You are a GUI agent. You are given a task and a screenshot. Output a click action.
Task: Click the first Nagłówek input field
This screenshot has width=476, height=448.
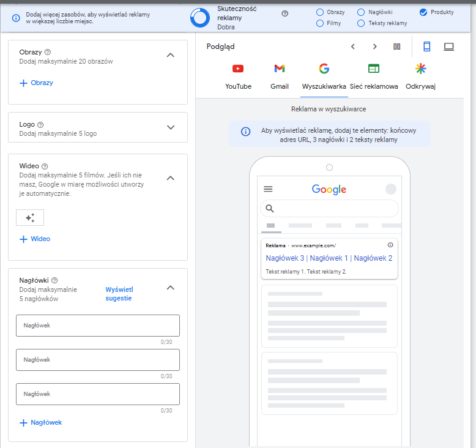pos(98,326)
